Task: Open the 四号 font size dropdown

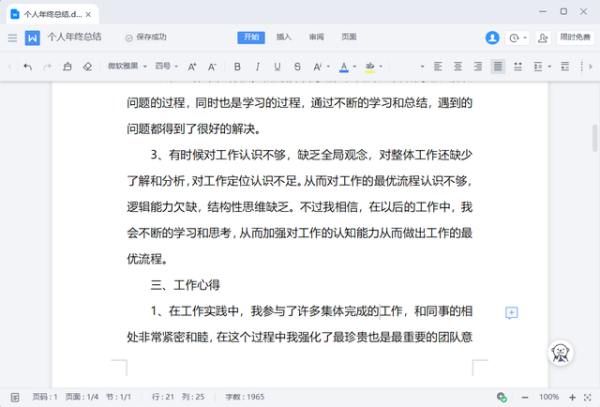Action: [x=165, y=67]
